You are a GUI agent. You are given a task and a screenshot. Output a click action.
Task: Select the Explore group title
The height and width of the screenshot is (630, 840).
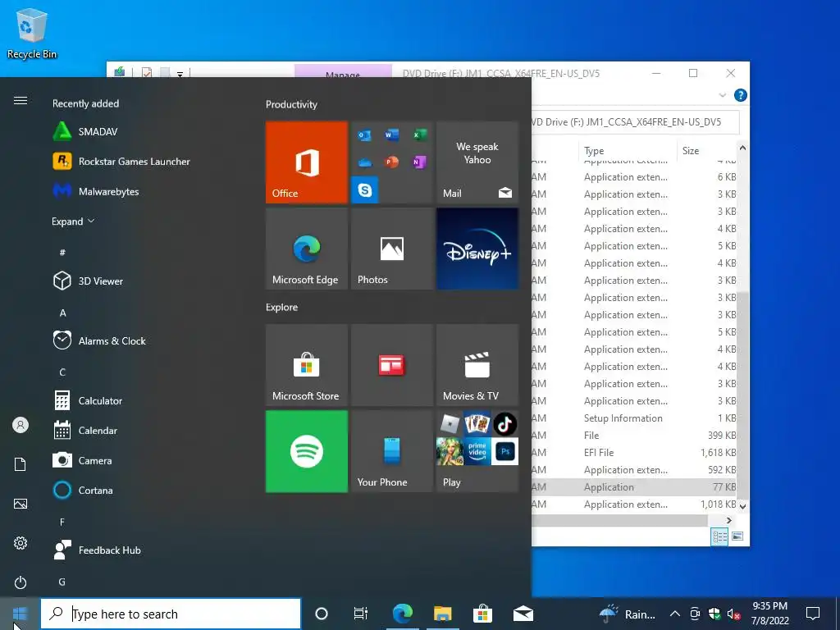point(282,307)
